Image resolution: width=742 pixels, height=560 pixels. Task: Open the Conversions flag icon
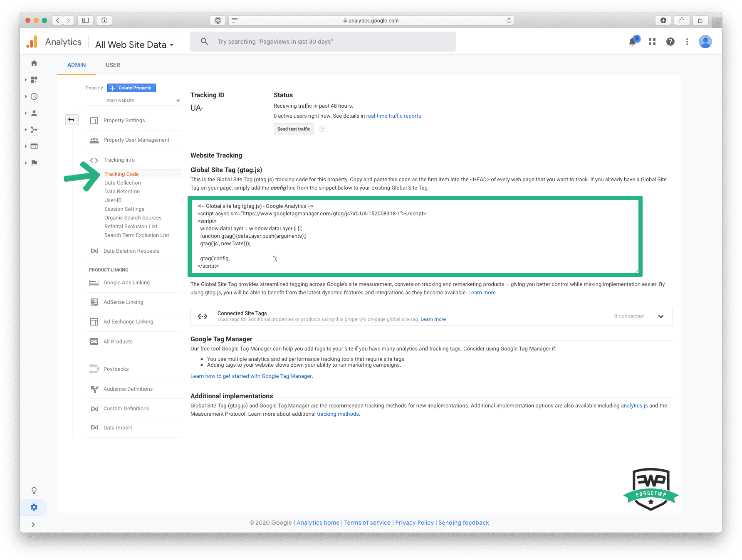click(x=34, y=163)
